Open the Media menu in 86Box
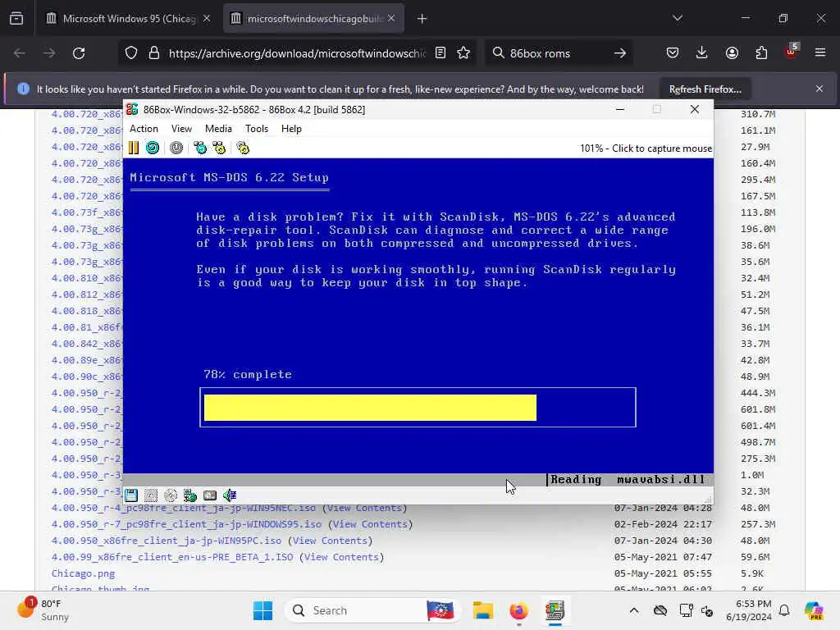This screenshot has width=840, height=630. click(218, 129)
